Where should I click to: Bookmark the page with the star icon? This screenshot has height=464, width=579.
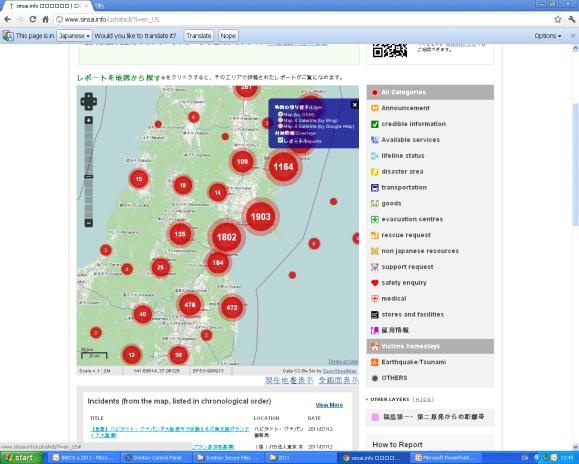point(558,19)
